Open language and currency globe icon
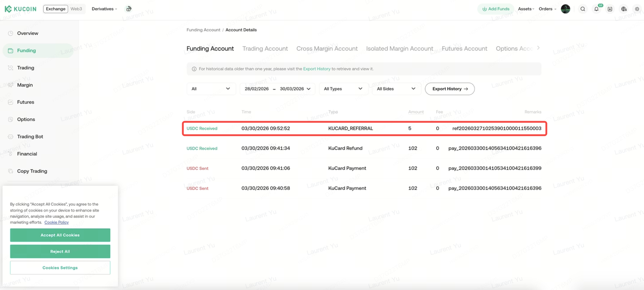This screenshot has height=290, width=644. coord(624,9)
